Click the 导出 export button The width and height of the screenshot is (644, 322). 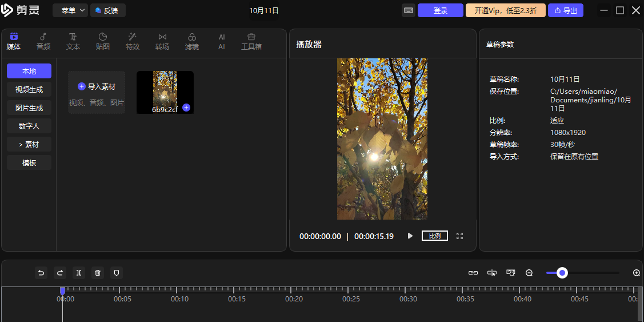(565, 10)
